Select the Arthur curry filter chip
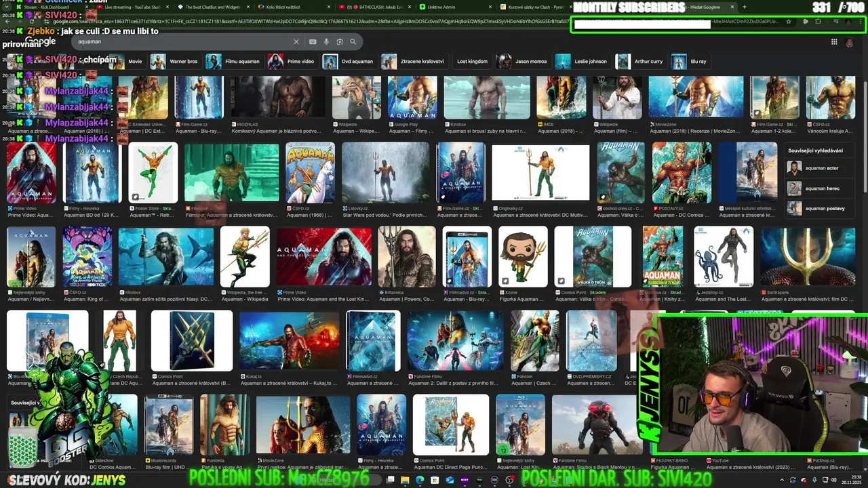Image resolution: width=868 pixels, height=488 pixels. pyautogui.click(x=640, y=62)
